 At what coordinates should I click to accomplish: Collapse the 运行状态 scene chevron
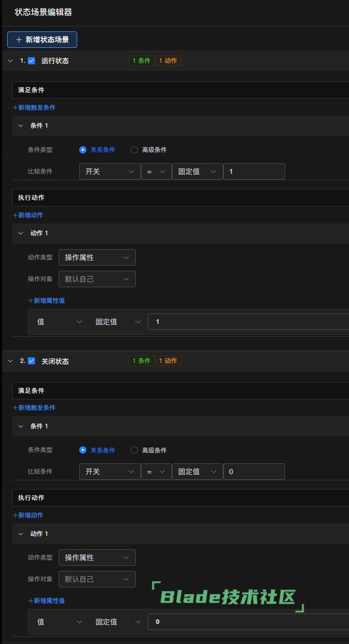(x=10, y=61)
